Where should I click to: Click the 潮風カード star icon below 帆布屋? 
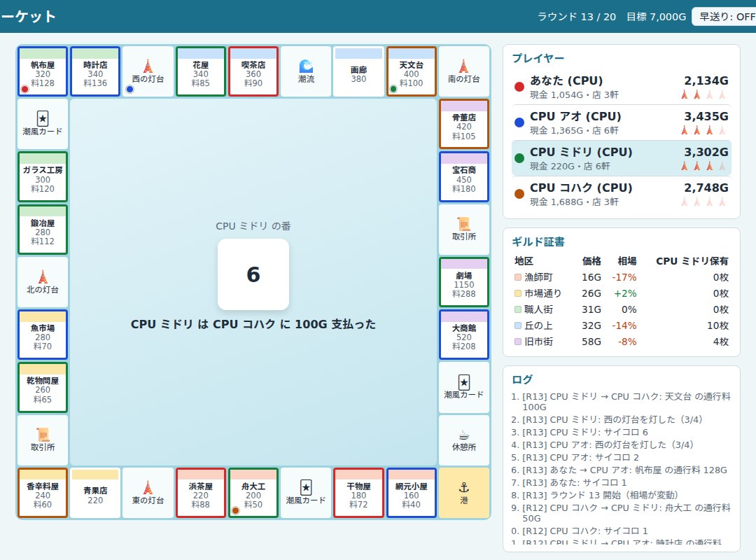(x=43, y=118)
